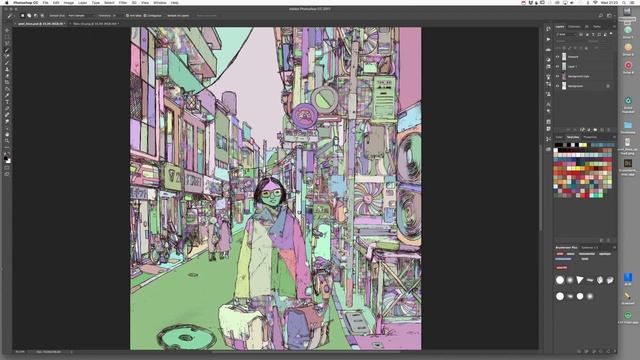Open the History panel icon
640x360 pixels.
(548, 29)
